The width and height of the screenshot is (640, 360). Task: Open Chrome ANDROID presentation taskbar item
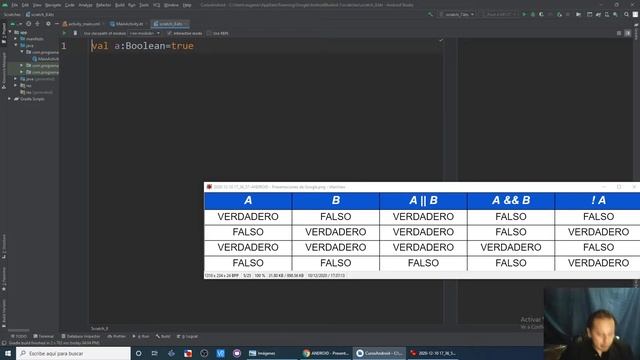pyautogui.click(x=325, y=353)
